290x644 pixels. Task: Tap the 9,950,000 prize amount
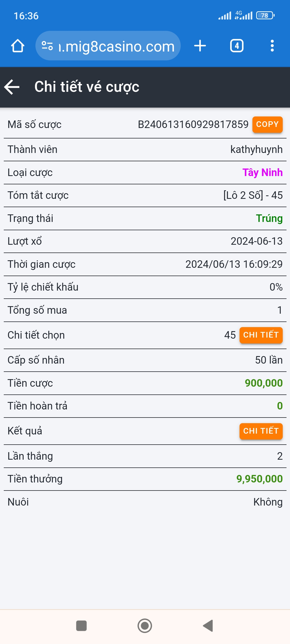259,479
